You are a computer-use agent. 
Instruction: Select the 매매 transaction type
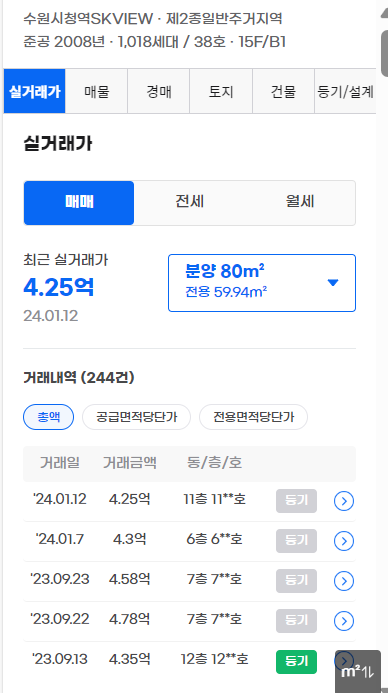pos(79,203)
